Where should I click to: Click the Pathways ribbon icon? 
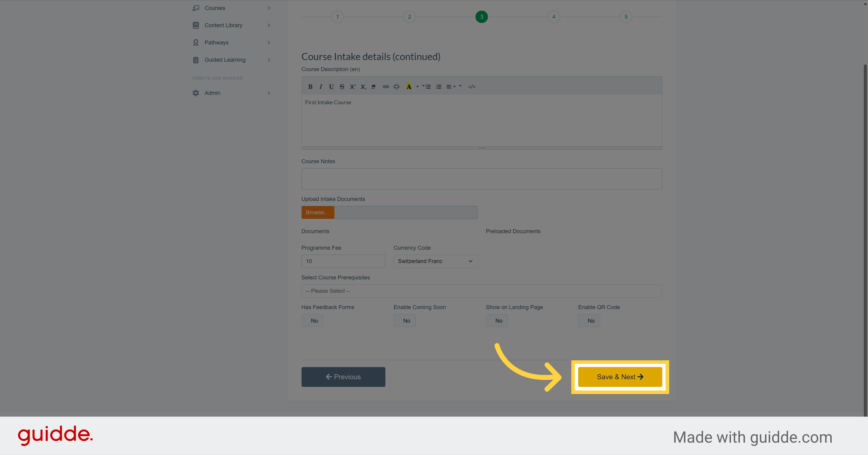tap(196, 42)
